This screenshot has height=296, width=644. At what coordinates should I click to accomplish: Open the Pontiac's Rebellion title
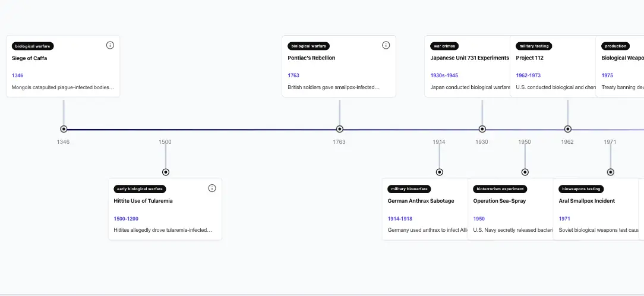tap(311, 58)
